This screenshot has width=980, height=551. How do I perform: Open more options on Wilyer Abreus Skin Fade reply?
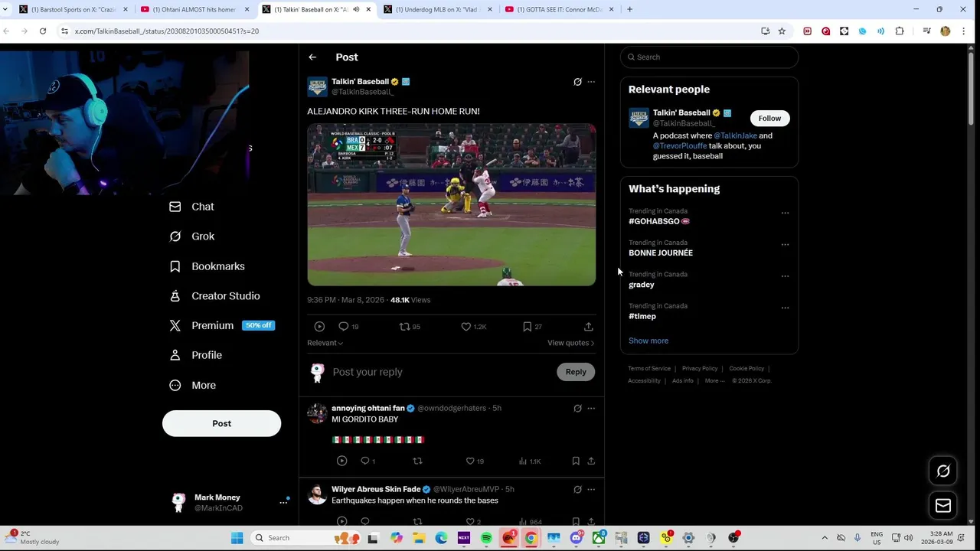591,490
